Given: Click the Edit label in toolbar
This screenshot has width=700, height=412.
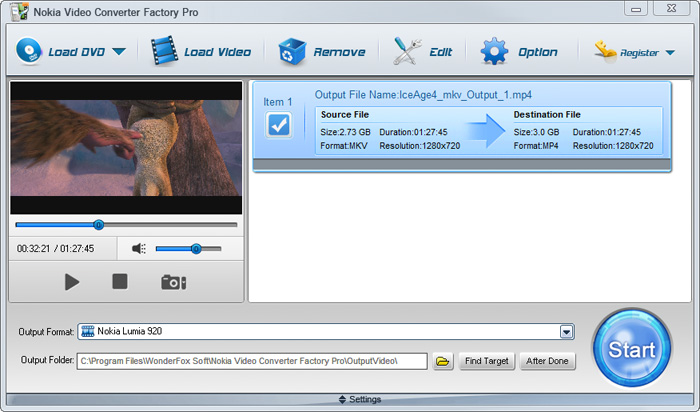Looking at the screenshot, I should click(x=441, y=52).
